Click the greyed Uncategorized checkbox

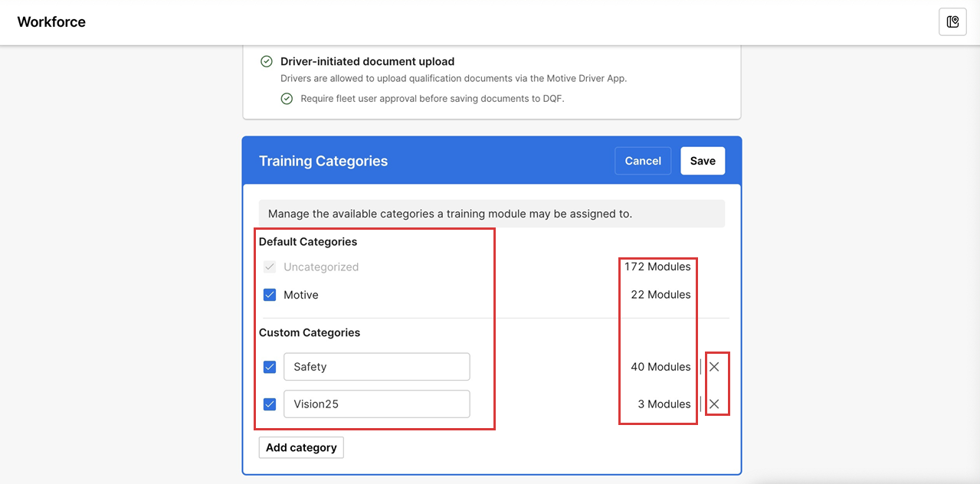270,267
